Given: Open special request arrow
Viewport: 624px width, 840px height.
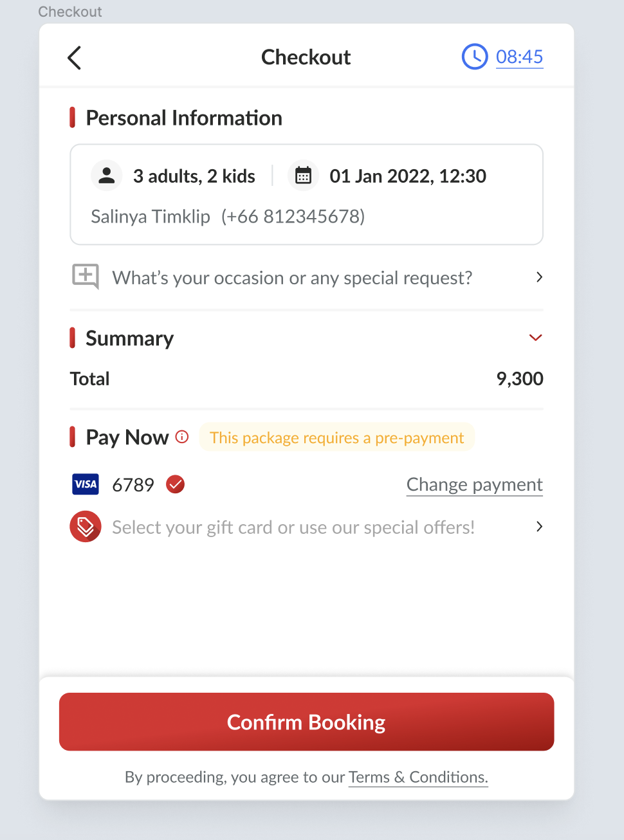Looking at the screenshot, I should (x=539, y=277).
